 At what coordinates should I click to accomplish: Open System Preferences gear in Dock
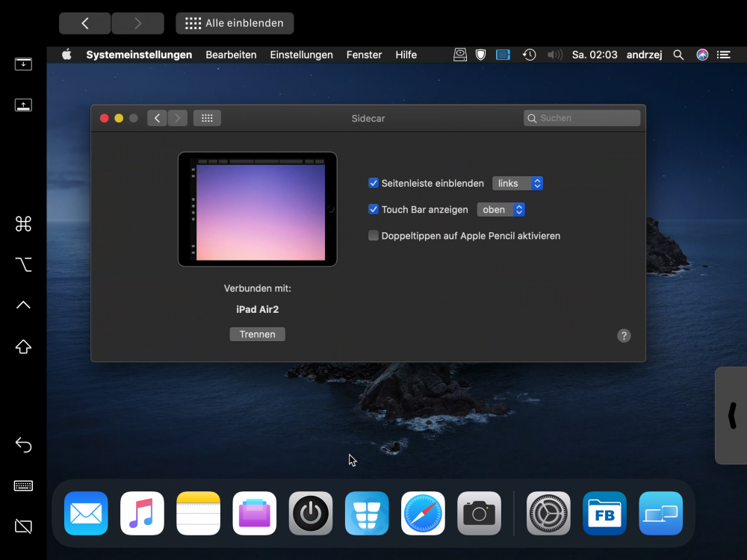coord(548,514)
